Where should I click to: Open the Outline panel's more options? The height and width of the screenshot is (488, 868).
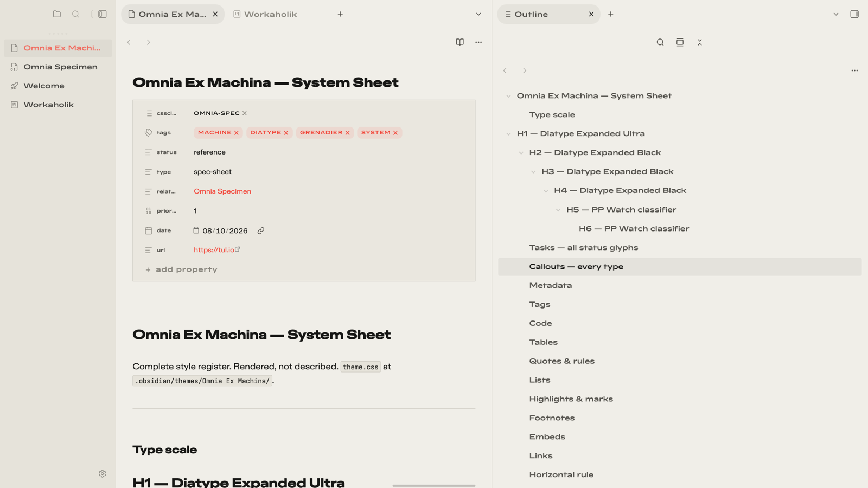coord(854,70)
